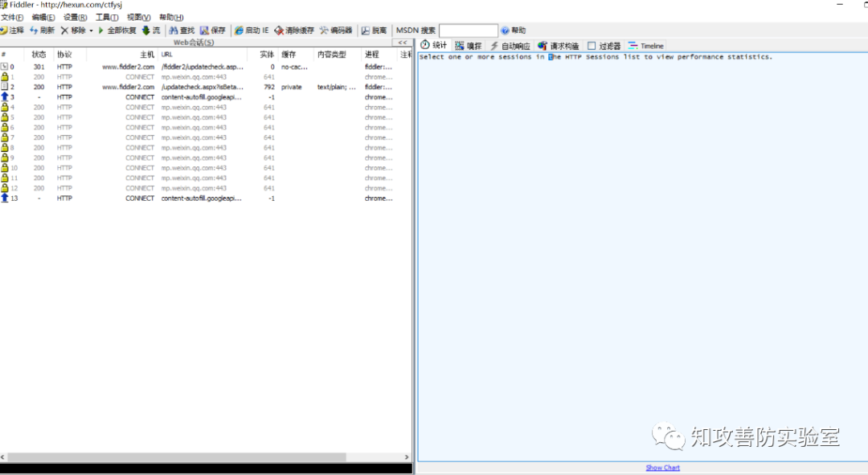Screen dimensions: 868x475
Task: Open the 编辑(E) menu
Action: (x=43, y=17)
